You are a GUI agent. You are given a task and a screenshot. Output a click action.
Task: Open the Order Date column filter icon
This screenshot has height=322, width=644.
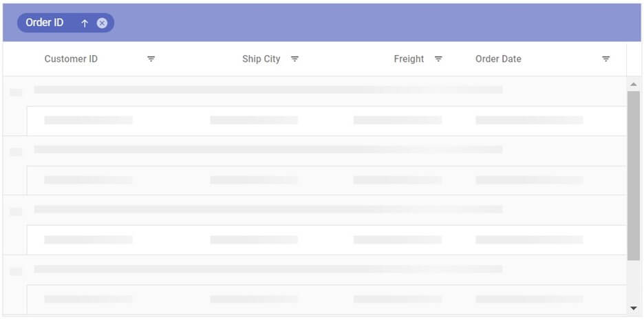605,59
